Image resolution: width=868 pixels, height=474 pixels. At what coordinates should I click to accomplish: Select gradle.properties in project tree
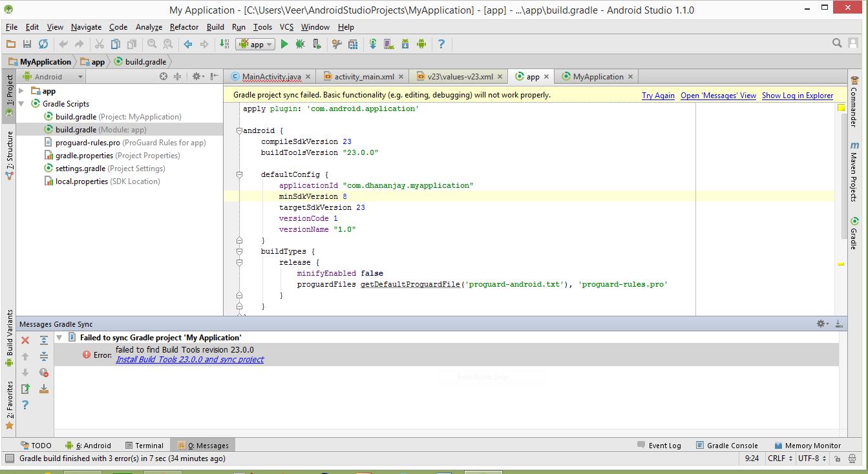(84, 156)
